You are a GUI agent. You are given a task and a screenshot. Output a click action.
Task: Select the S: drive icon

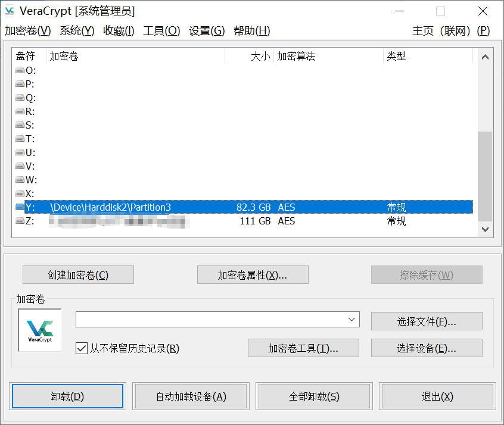point(20,124)
